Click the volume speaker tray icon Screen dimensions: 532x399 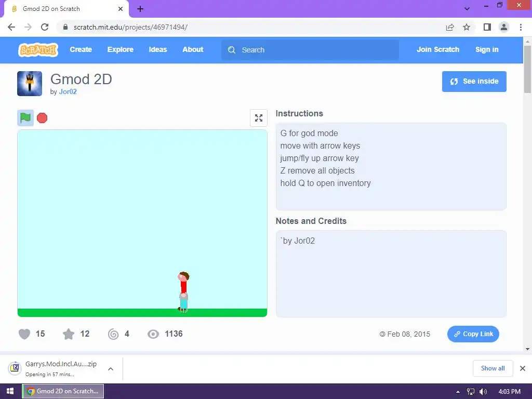(x=483, y=392)
